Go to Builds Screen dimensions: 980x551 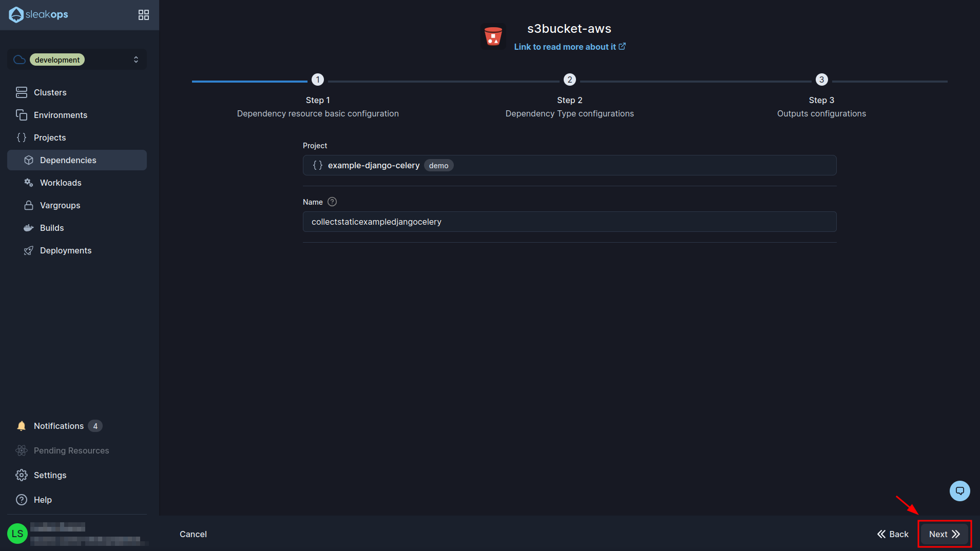[x=77, y=228]
